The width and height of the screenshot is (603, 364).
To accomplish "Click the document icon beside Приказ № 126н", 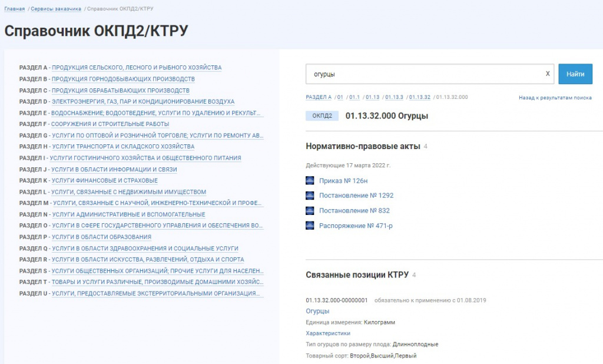I will click(x=310, y=180).
